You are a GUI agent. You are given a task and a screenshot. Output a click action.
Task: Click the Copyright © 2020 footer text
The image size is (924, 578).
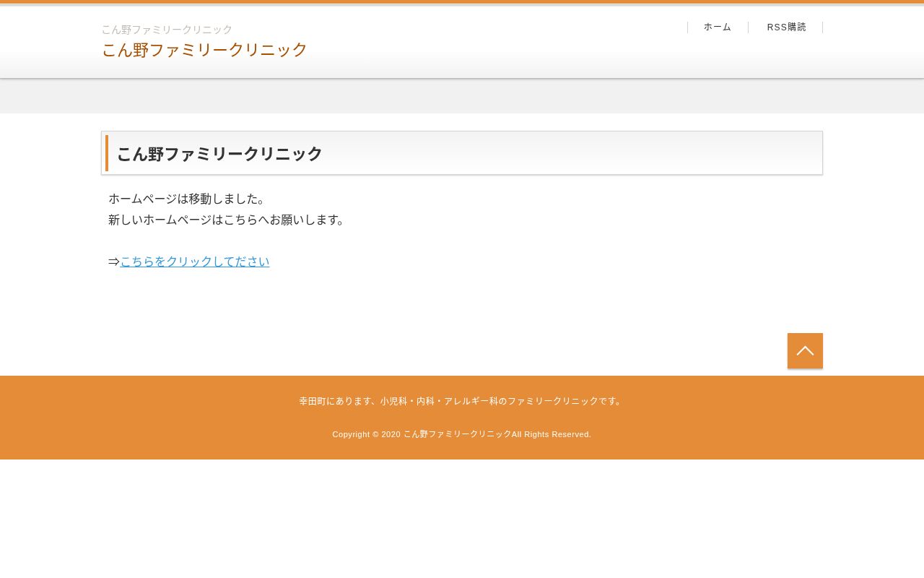[462, 434]
